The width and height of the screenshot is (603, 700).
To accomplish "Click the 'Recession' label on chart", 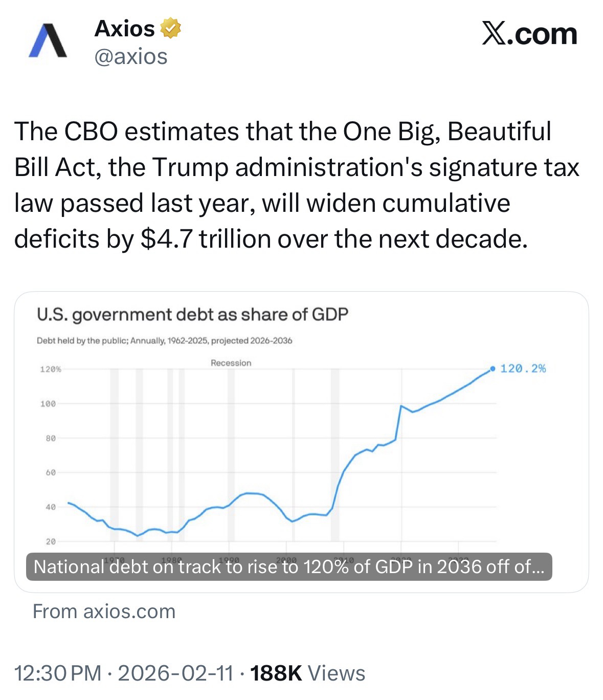I will click(231, 363).
